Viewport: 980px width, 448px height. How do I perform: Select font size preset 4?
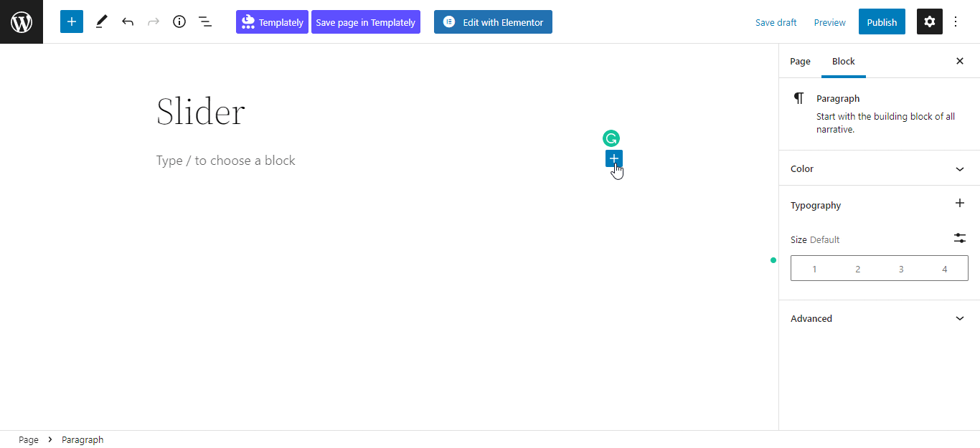coord(944,268)
